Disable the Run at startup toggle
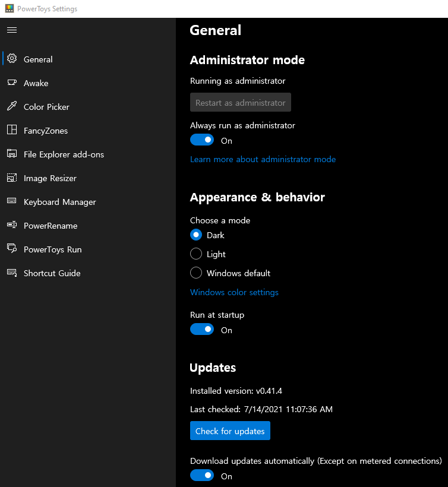448x487 pixels. [202, 329]
